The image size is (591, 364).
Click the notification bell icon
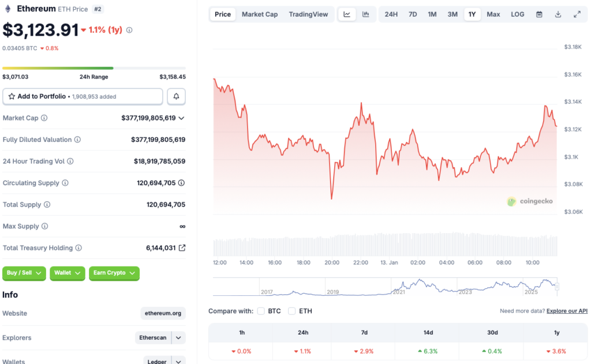176,96
